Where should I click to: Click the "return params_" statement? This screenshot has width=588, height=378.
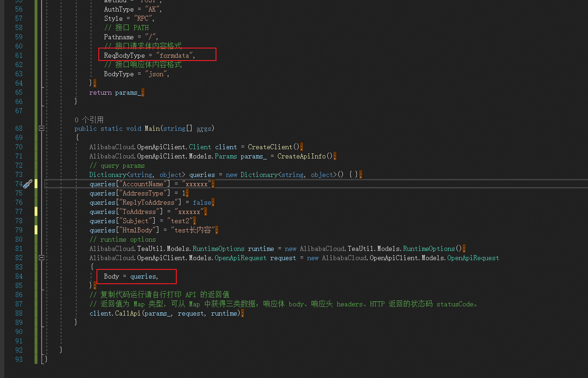coord(115,92)
